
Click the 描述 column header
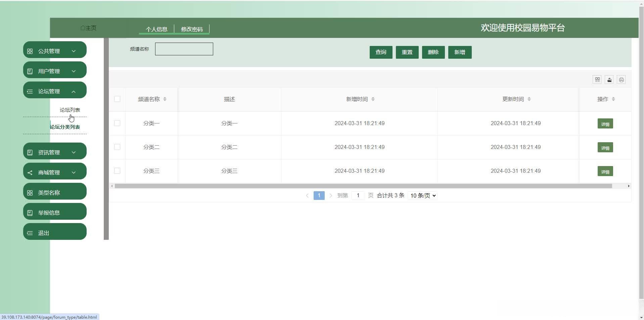[229, 99]
